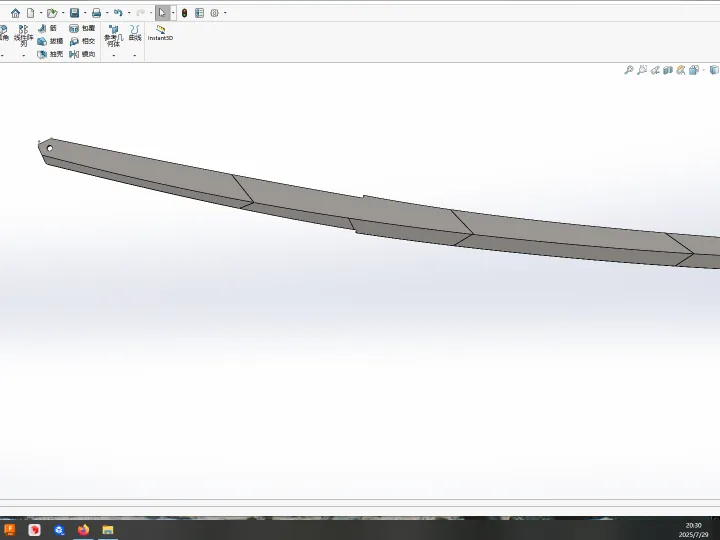Open the Section View tool

click(x=668, y=70)
